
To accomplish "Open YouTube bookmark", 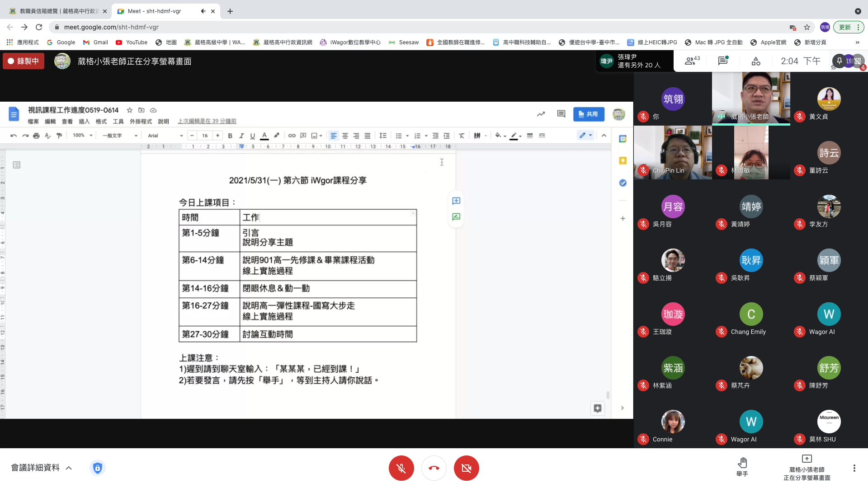I will [x=132, y=42].
